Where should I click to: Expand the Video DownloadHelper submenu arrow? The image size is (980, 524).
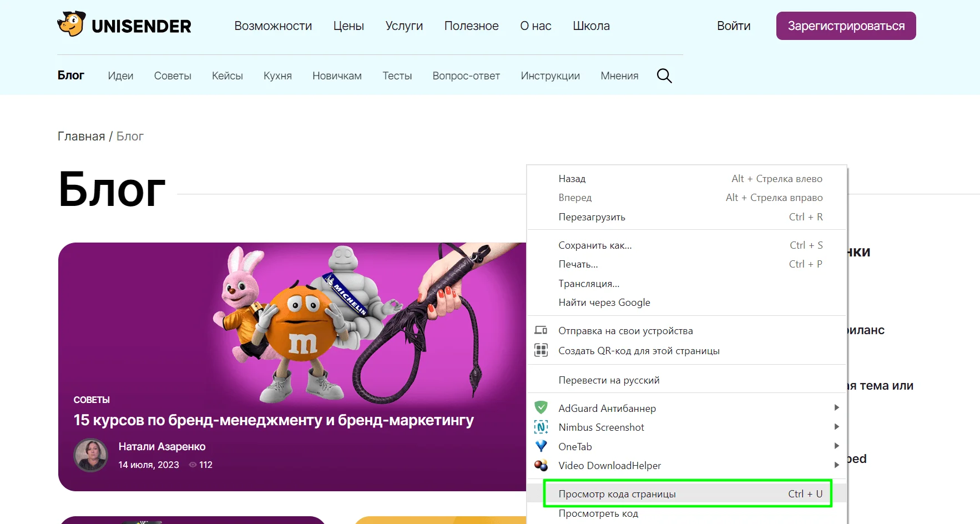(x=836, y=465)
